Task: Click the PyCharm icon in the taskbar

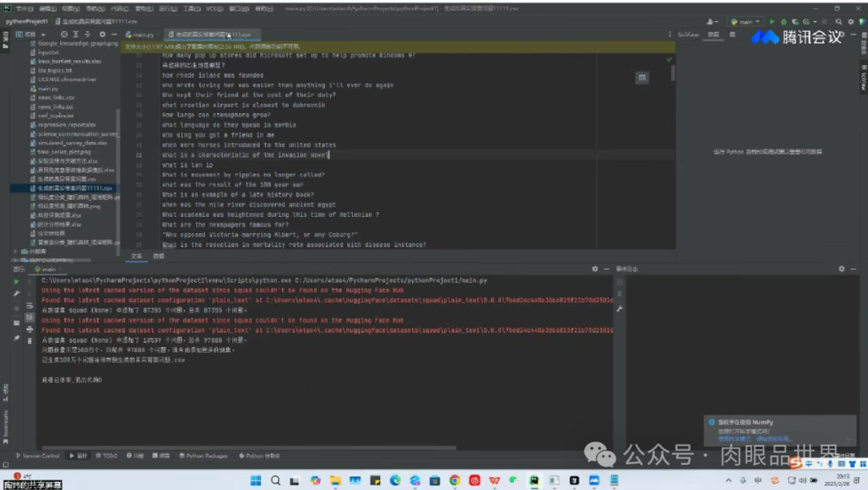Action: pyautogui.click(x=534, y=480)
